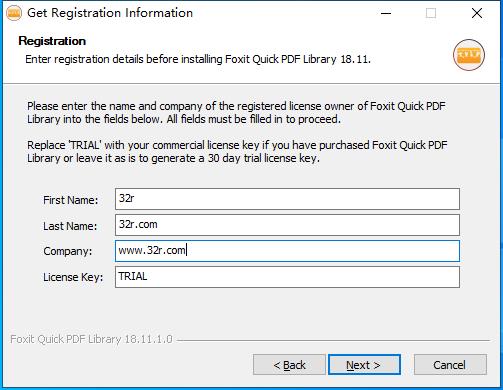Click the installer icon in the title bar
This screenshot has height=390, width=503.
pyautogui.click(x=14, y=13)
